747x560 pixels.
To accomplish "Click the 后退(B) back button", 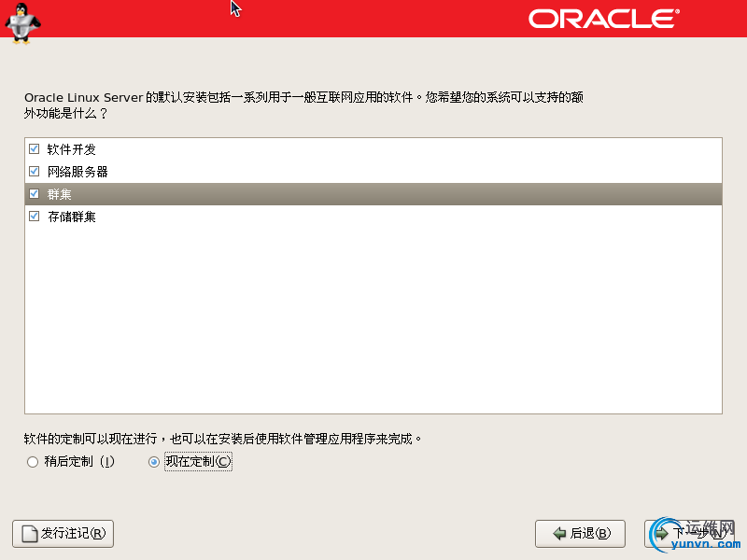I will pyautogui.click(x=580, y=534).
